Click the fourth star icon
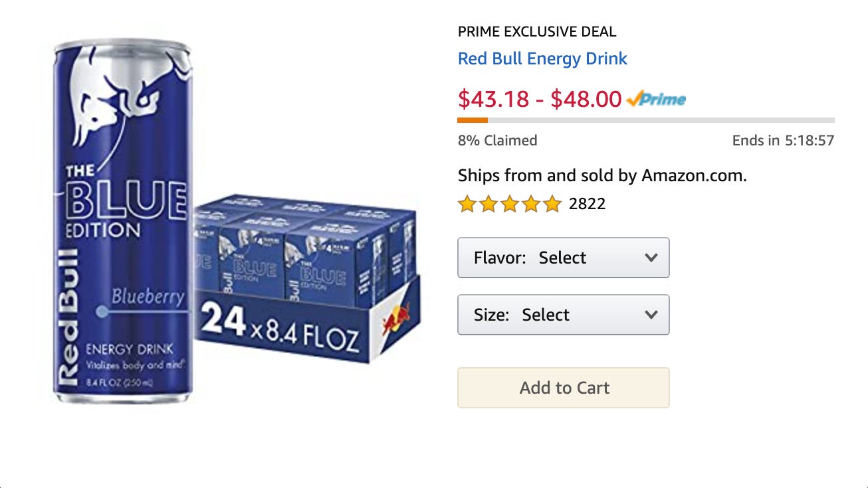The width and height of the screenshot is (868, 488). coord(530,204)
